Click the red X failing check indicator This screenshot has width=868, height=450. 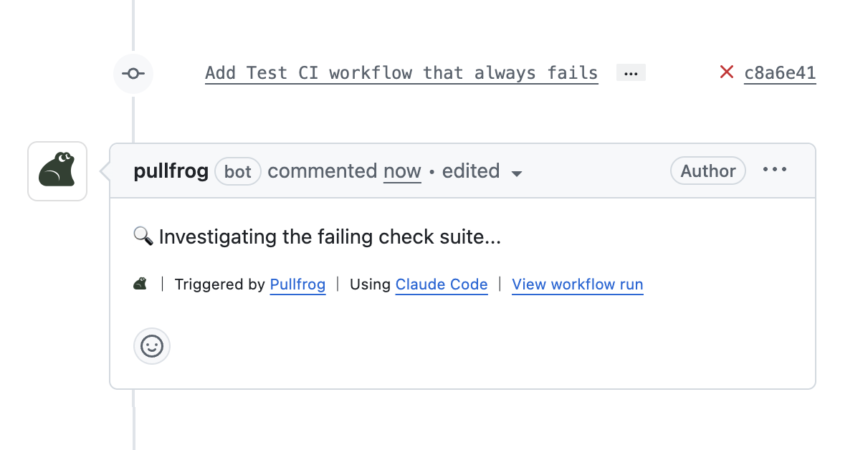tap(727, 72)
